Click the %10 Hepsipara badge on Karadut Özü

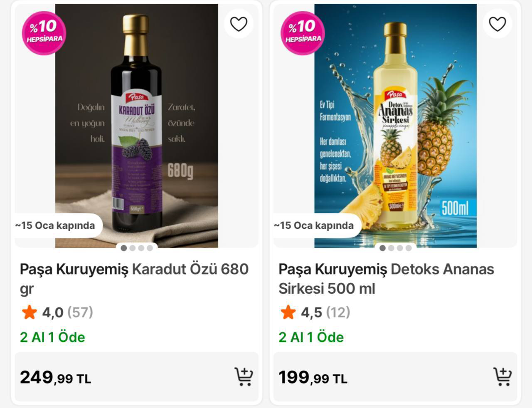pos(44,32)
